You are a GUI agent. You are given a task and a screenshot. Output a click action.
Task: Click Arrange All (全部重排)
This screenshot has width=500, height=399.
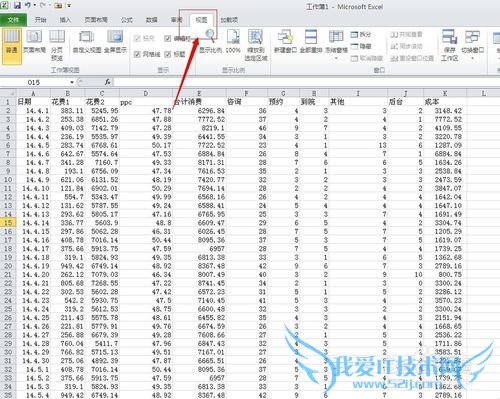(311, 42)
